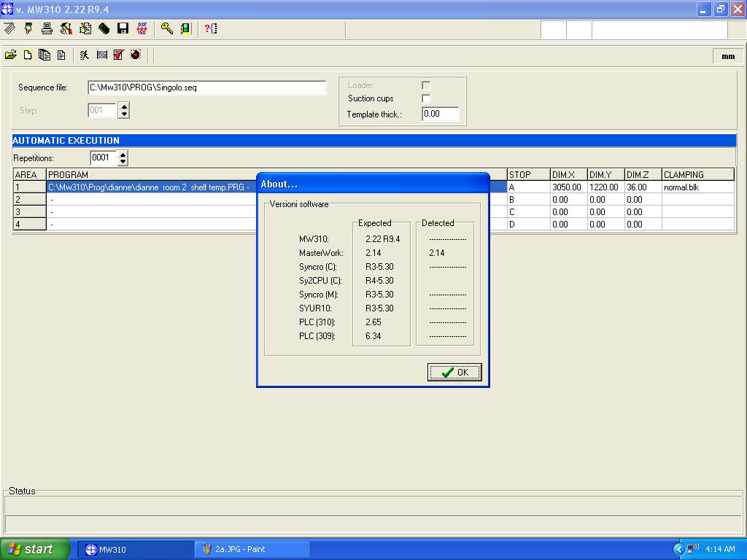Click the running man execute icon
The image size is (747, 560).
pos(85,55)
